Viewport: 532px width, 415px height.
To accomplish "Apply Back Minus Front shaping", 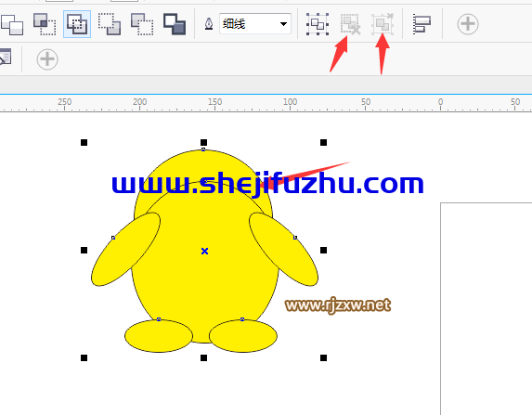I will (x=175, y=24).
